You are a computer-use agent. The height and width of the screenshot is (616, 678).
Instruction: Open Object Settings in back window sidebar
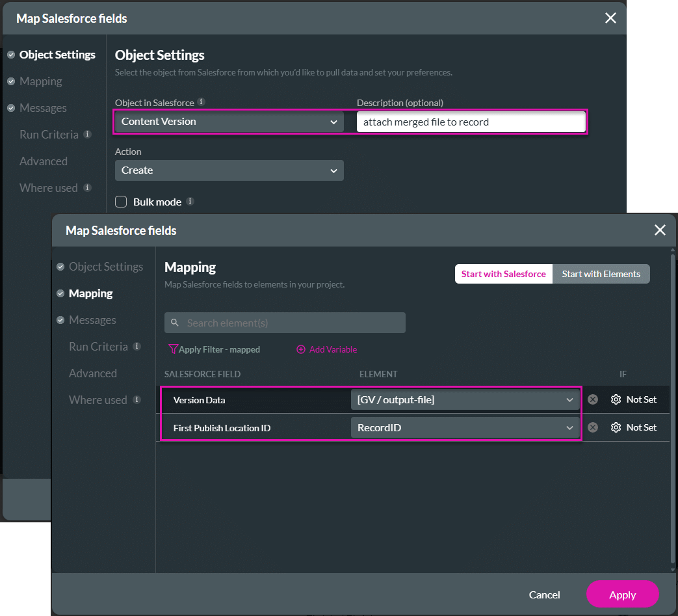(57, 55)
